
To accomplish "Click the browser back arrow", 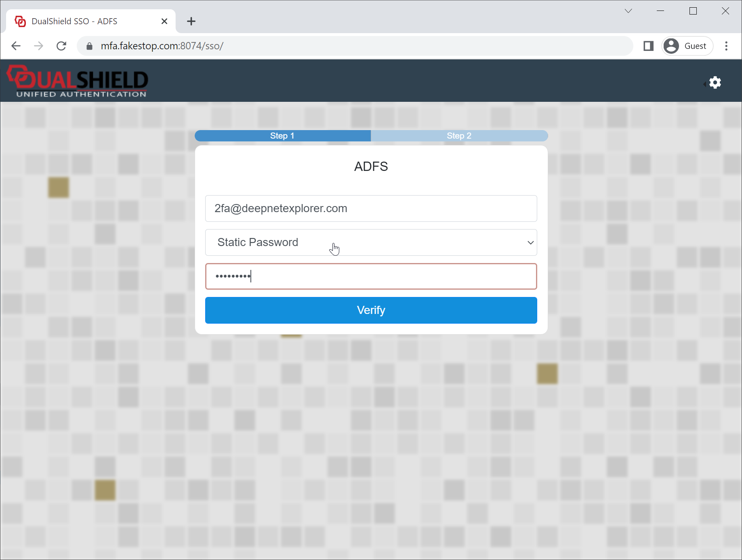I will (x=16, y=46).
